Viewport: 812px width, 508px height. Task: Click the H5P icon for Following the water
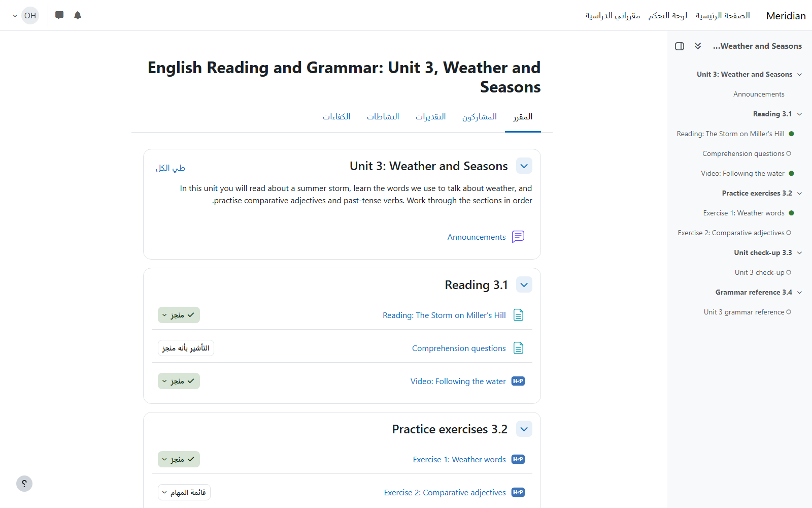click(x=518, y=381)
